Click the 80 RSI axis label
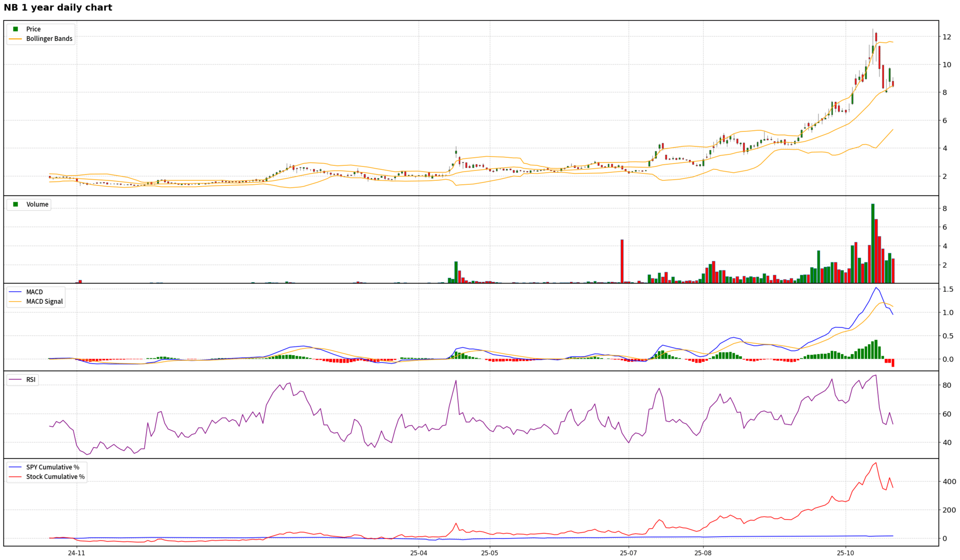The image size is (960, 560). [x=946, y=385]
